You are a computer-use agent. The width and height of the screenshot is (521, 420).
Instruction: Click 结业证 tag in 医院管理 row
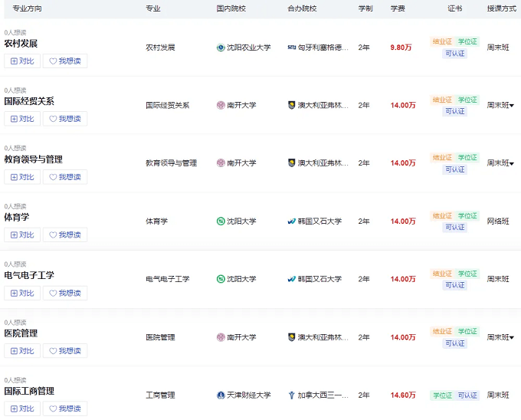click(442, 331)
